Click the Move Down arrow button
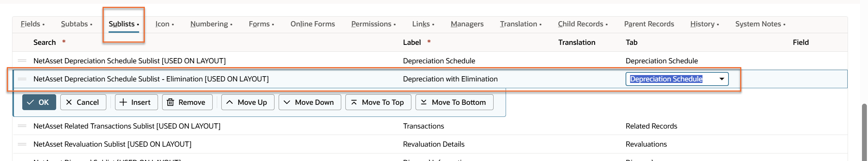The width and height of the screenshot is (868, 161). pos(310,102)
